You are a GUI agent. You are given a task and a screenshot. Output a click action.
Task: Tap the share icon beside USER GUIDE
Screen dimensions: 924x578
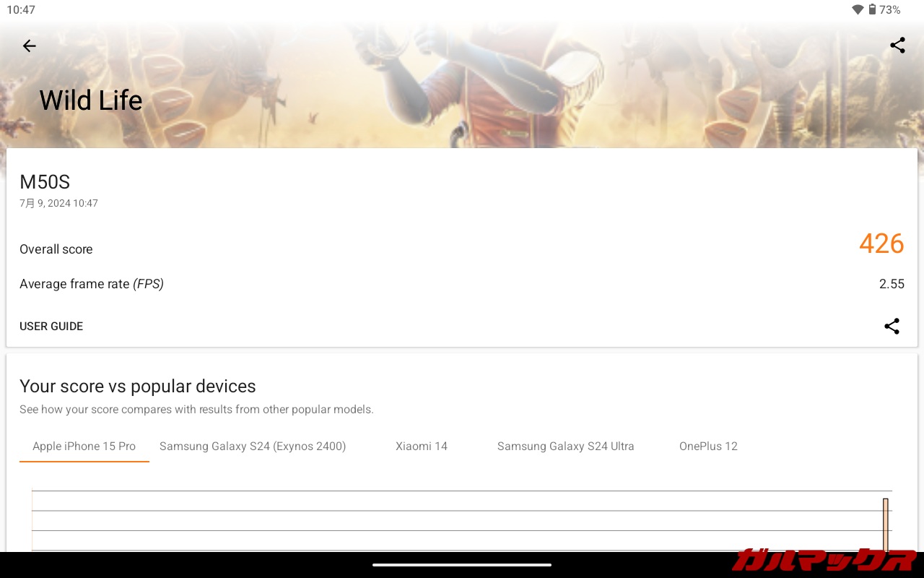pos(892,327)
